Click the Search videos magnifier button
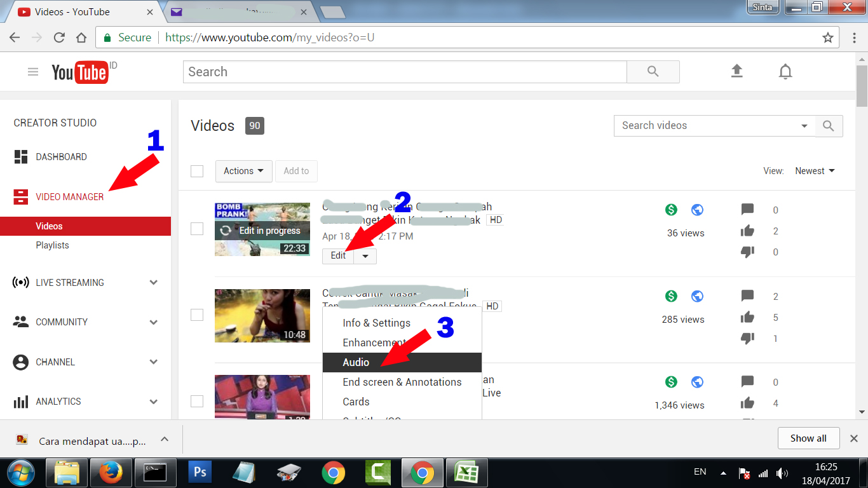Screen dimensions: 868x488 pos(829,126)
